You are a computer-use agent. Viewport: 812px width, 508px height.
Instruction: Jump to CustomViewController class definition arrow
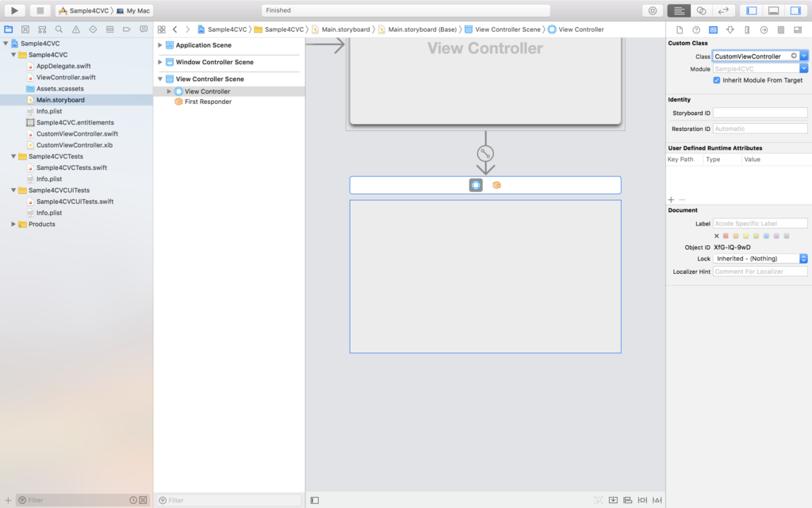[x=794, y=56]
